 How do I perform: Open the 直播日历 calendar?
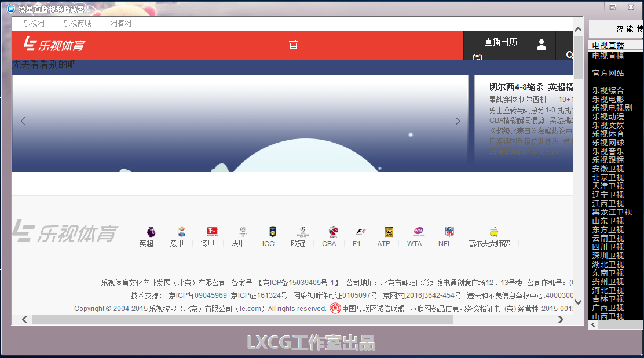(x=500, y=42)
